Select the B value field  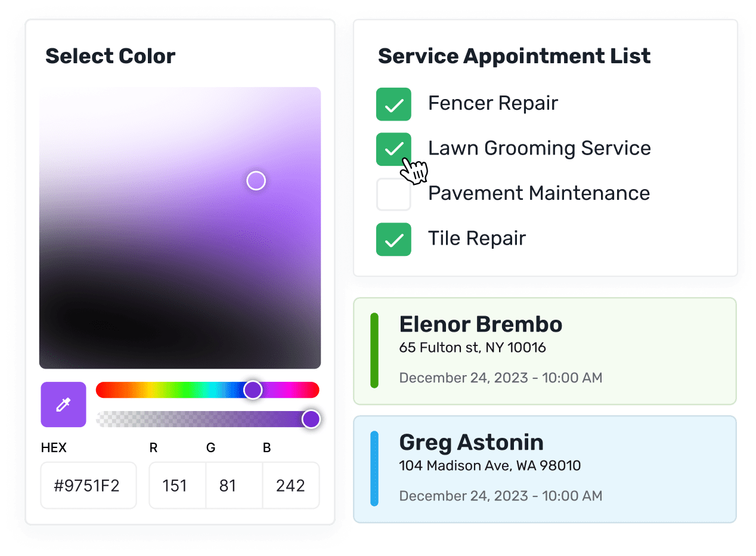pyautogui.click(x=290, y=486)
